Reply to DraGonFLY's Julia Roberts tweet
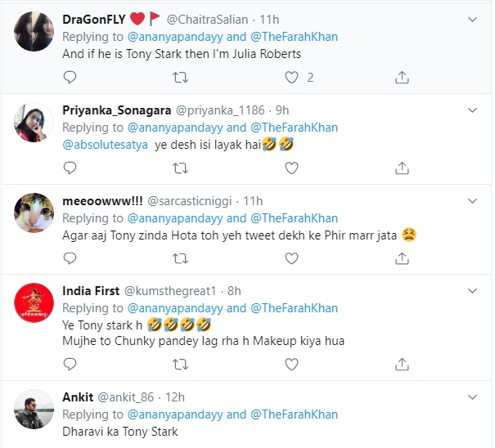Screen dimensions: 495x448 pos(70,77)
